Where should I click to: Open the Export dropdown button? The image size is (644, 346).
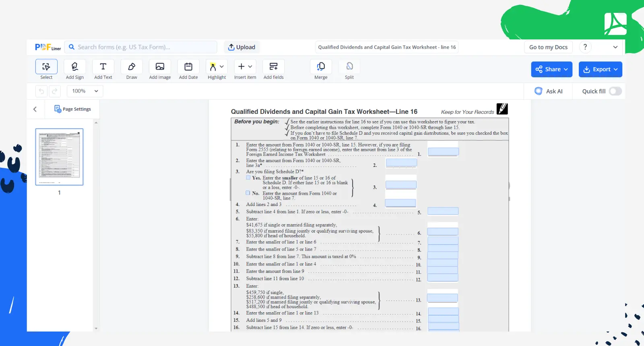[x=601, y=69]
